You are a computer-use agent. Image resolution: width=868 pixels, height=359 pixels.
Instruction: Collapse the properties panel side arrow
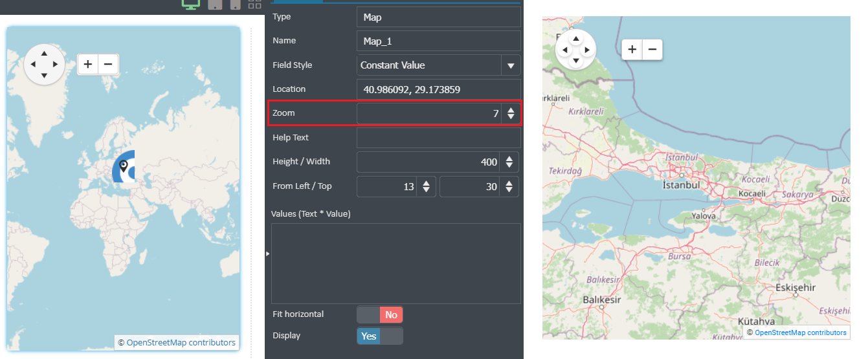point(268,254)
